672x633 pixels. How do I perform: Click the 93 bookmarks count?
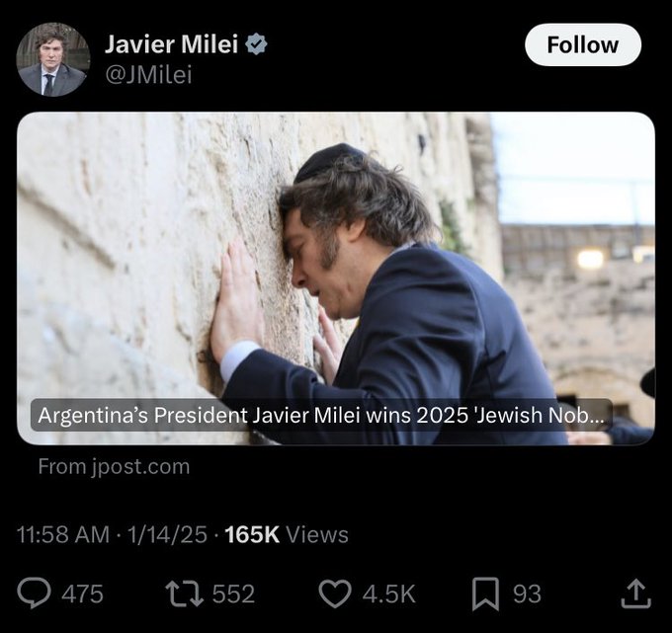pos(527,593)
